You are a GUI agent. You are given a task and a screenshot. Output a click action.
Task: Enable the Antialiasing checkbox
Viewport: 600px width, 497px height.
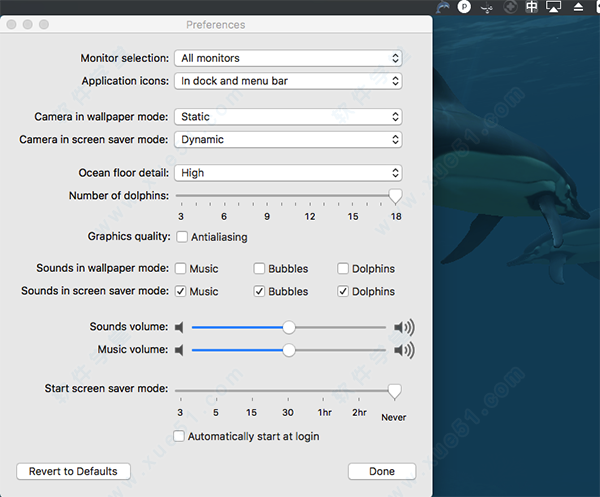[x=182, y=237]
